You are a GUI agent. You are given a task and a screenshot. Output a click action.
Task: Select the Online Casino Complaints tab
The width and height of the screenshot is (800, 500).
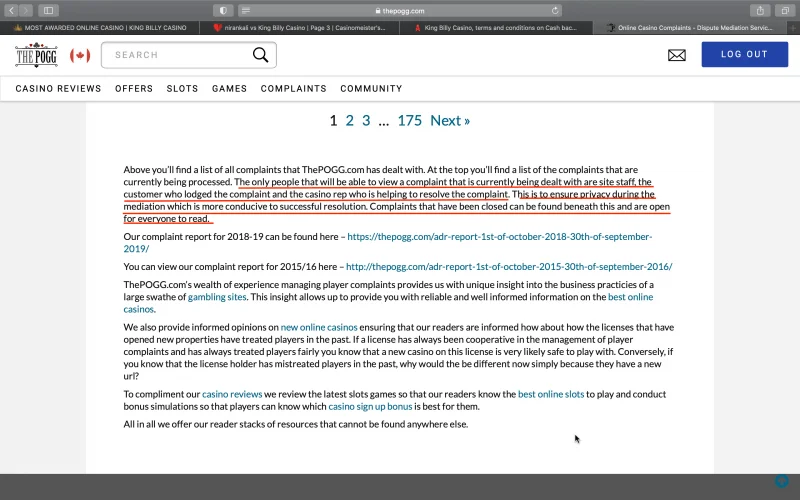(691, 28)
